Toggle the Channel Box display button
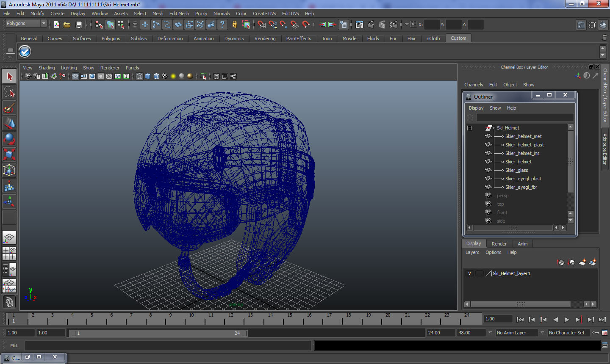This screenshot has height=364, width=610. coord(604,25)
